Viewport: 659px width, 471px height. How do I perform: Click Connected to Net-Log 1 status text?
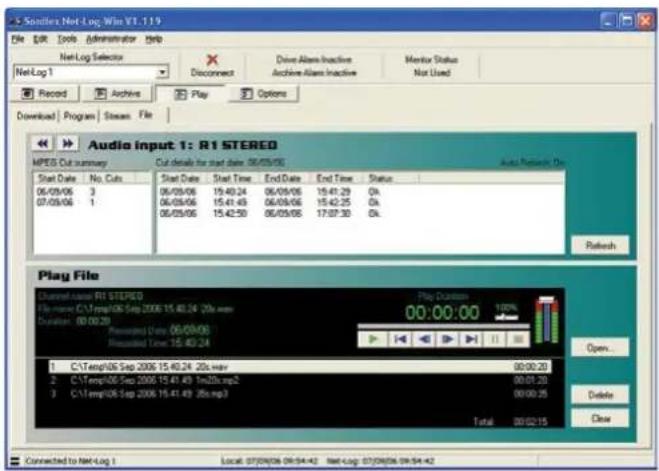pos(71,461)
